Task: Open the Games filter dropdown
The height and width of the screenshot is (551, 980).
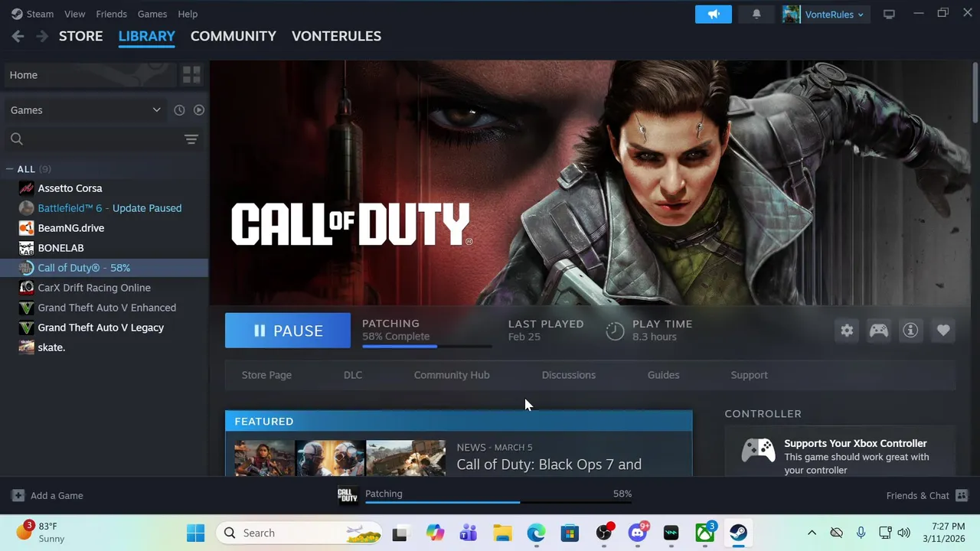Action: [86, 110]
